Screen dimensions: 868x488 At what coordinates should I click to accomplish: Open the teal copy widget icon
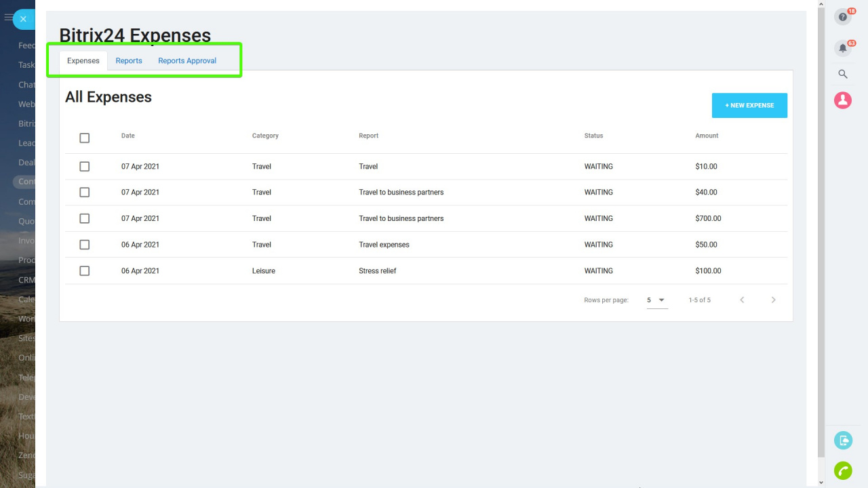[x=843, y=441]
